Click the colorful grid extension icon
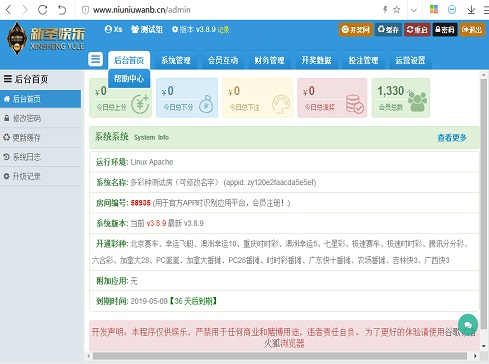 point(434,9)
